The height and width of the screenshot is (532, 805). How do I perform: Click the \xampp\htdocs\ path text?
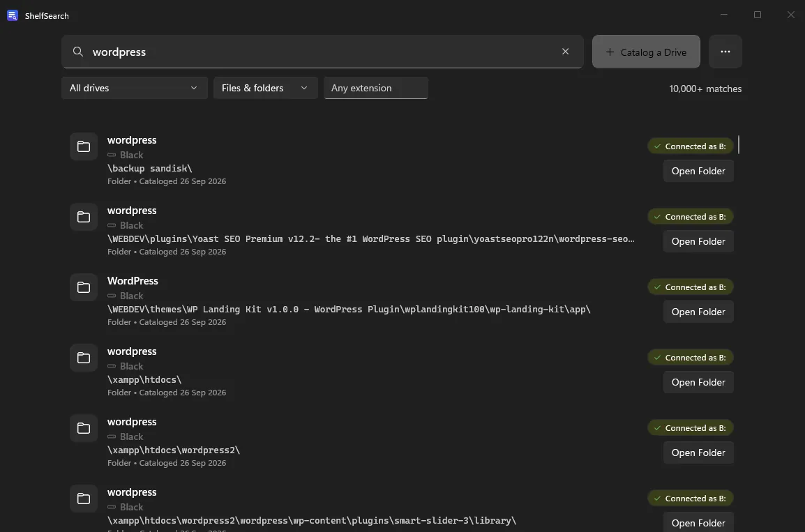(144, 379)
